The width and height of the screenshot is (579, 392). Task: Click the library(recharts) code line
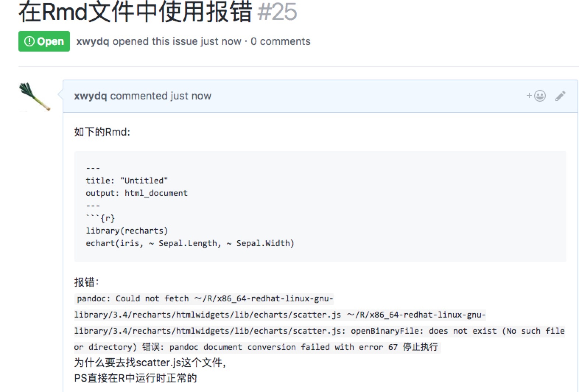point(127,231)
